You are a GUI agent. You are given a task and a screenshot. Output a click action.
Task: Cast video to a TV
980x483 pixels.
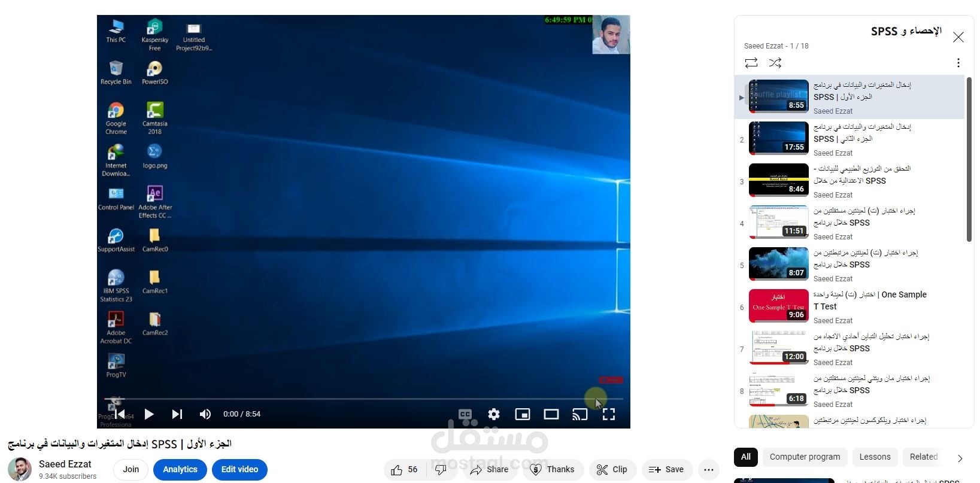click(580, 414)
